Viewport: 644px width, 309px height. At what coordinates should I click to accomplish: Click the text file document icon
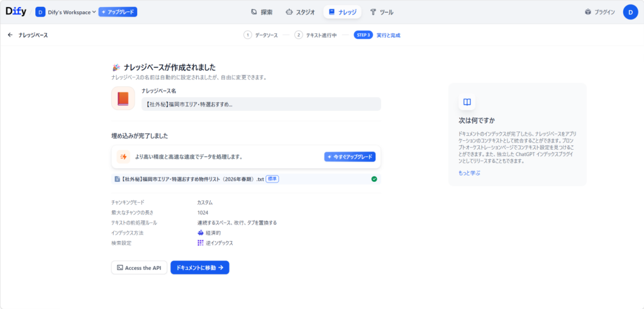(x=117, y=179)
